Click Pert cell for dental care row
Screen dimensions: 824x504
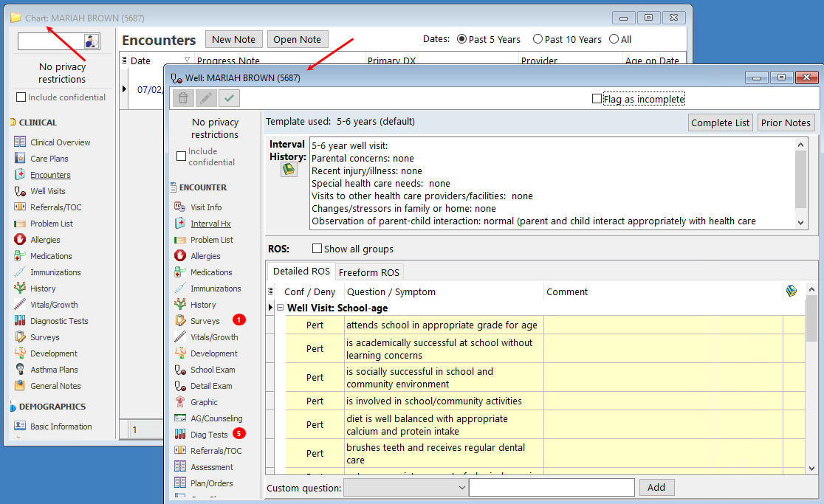click(315, 453)
